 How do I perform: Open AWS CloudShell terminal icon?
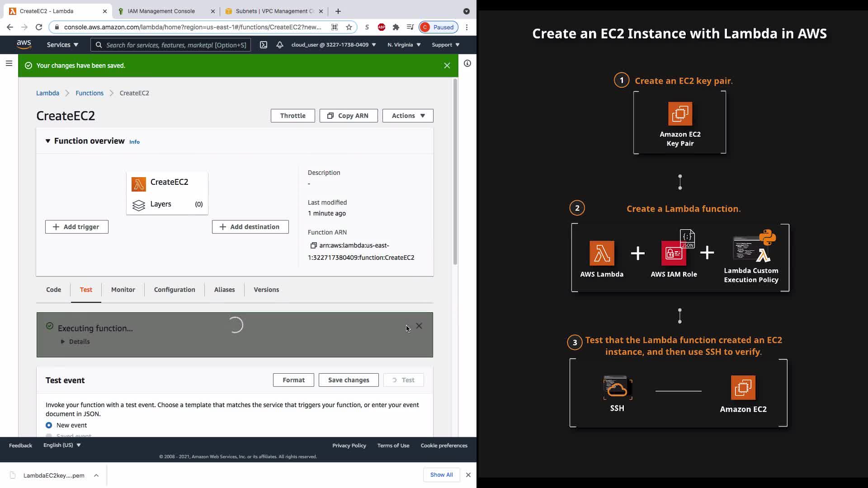[x=264, y=45]
